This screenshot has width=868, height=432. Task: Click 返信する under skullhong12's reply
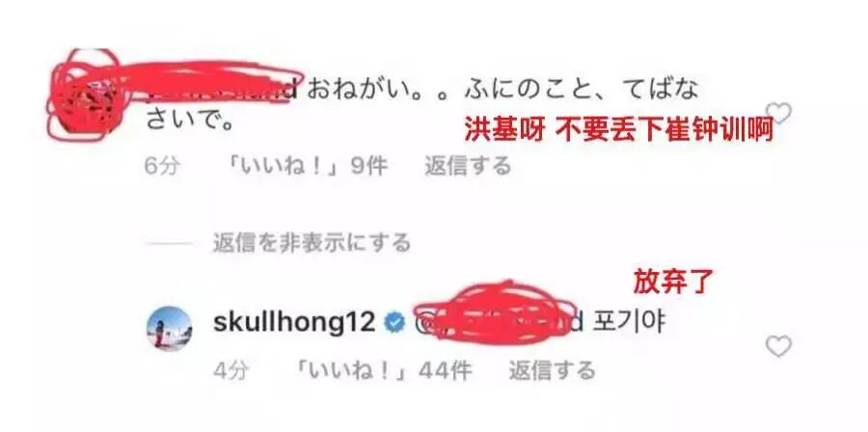pos(552,370)
